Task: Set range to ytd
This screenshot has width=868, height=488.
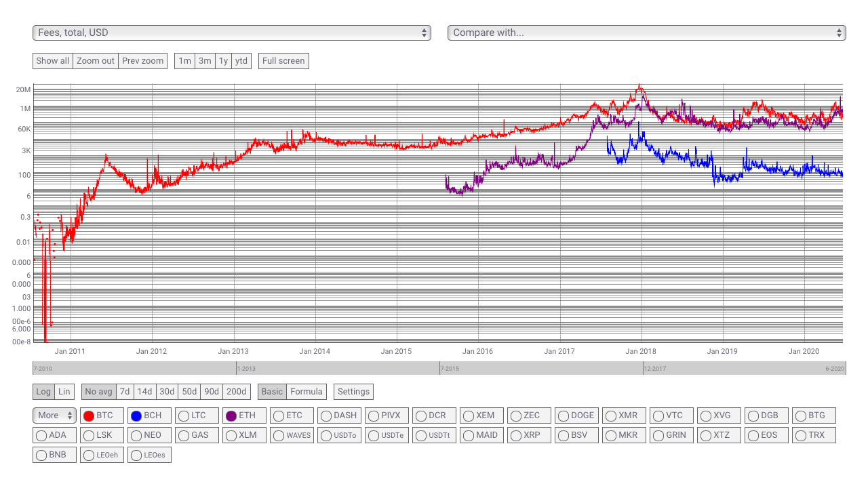Action: (x=241, y=61)
